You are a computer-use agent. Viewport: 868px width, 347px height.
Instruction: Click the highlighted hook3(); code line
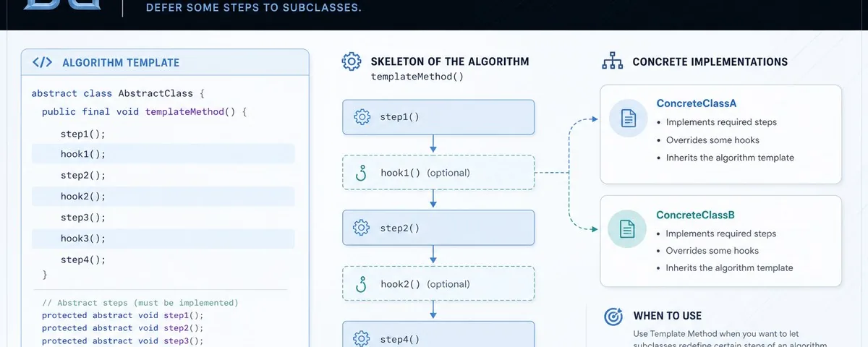tap(163, 239)
